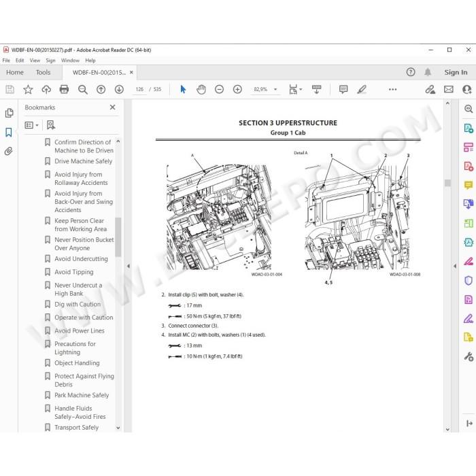Screen dimensions: 476x476
Task: Open bookmark options dropdown
Action: tap(31, 125)
